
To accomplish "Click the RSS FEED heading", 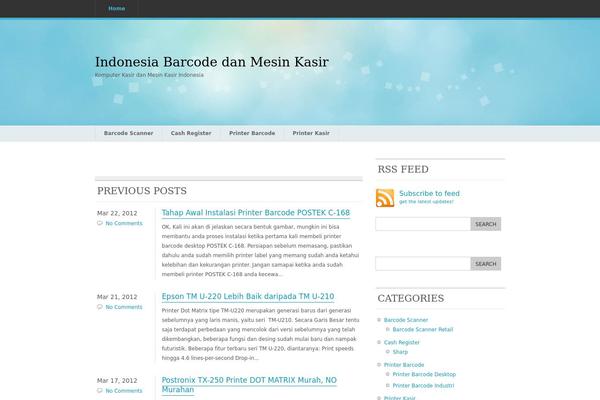I will click(x=403, y=169).
